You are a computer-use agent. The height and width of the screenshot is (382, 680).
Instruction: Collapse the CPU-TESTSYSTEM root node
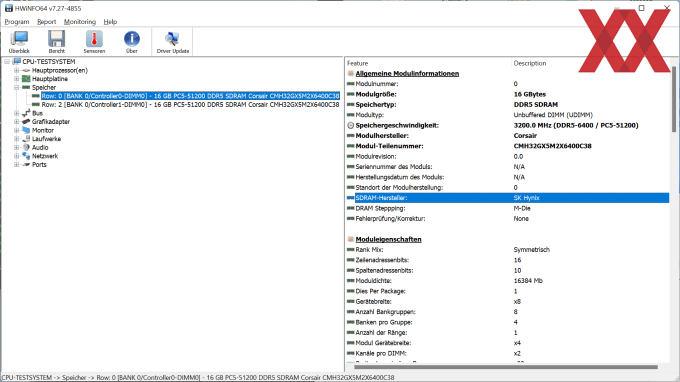[x=7, y=62]
